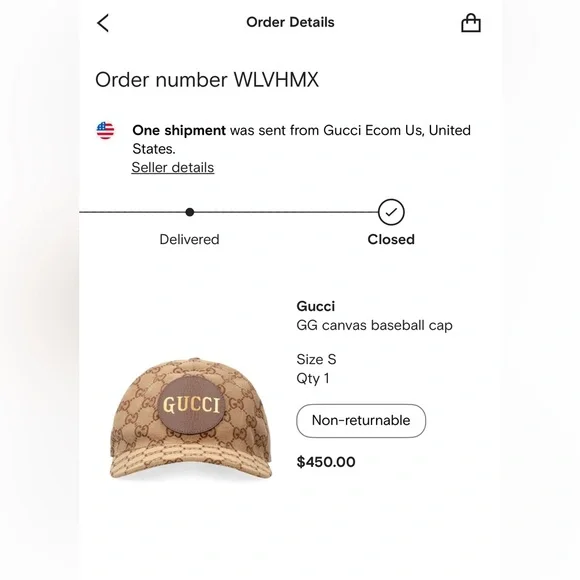Screen dimensions: 580x580
Task: Select the Qty 1 text
Action: [313, 379]
